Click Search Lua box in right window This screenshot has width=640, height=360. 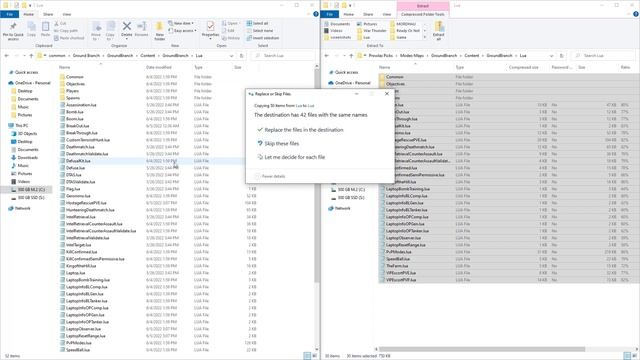click(x=604, y=56)
